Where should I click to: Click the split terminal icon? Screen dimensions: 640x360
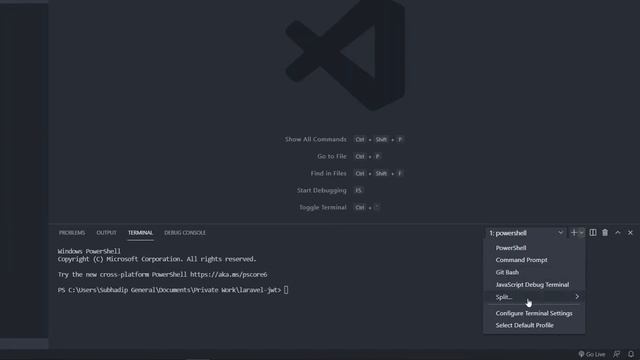593,233
